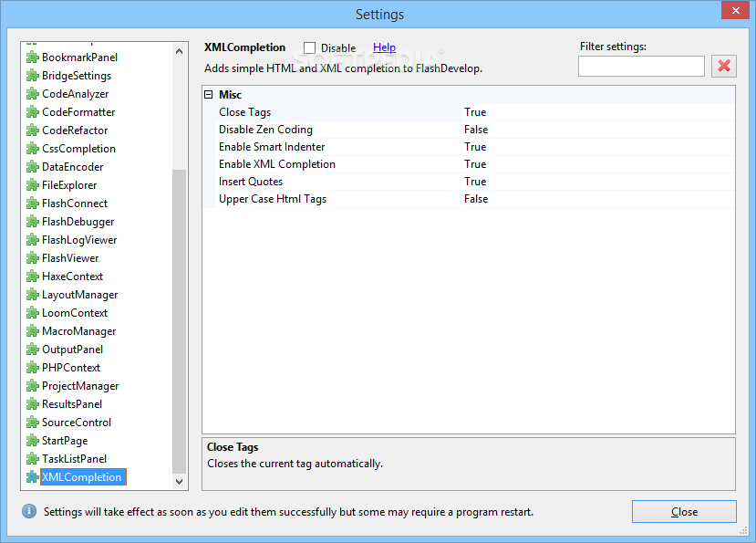Screen dimensions: 756x543
Task: Click the BridgeSettings plugin icon
Action: (x=32, y=76)
